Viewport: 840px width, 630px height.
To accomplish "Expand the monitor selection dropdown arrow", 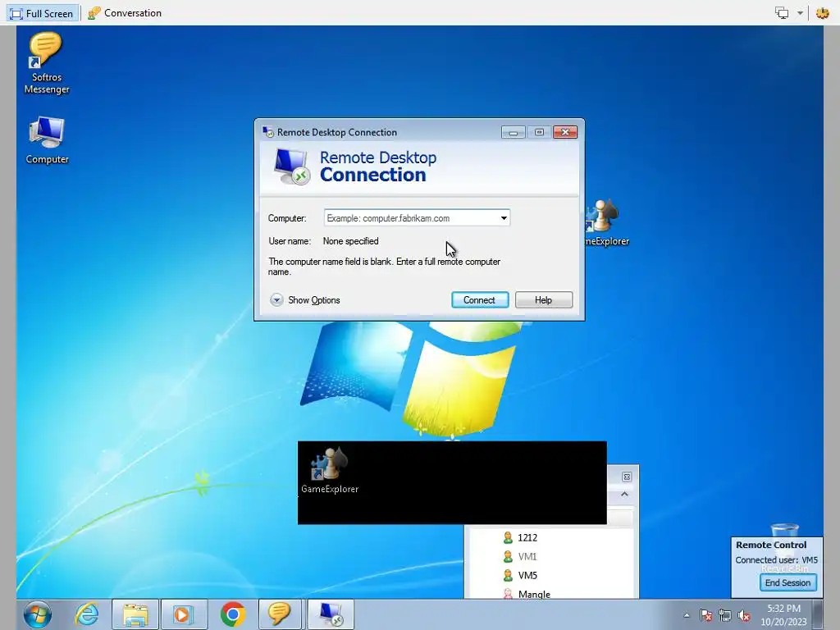I will [x=800, y=13].
